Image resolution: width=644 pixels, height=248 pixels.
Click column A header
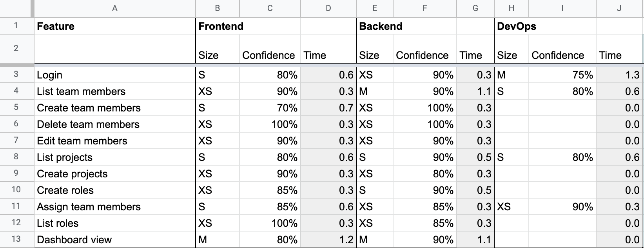[115, 8]
